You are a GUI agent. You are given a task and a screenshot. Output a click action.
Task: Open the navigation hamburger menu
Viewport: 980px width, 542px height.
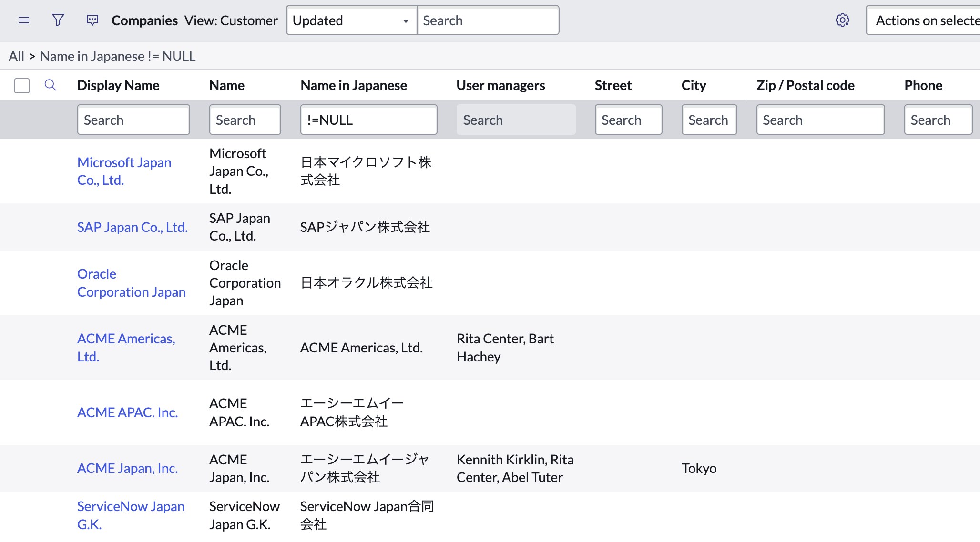23,20
